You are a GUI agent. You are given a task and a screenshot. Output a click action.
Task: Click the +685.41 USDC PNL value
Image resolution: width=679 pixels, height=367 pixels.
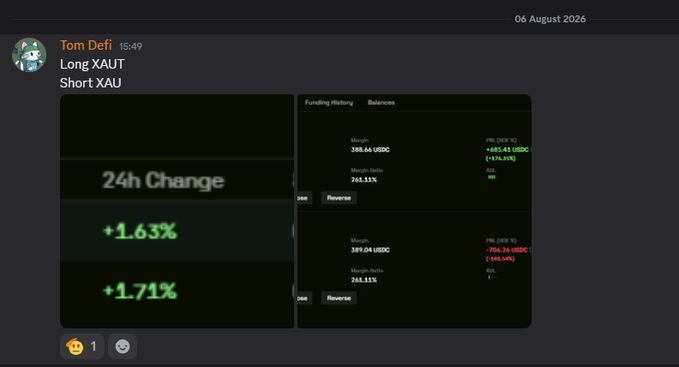click(x=507, y=150)
